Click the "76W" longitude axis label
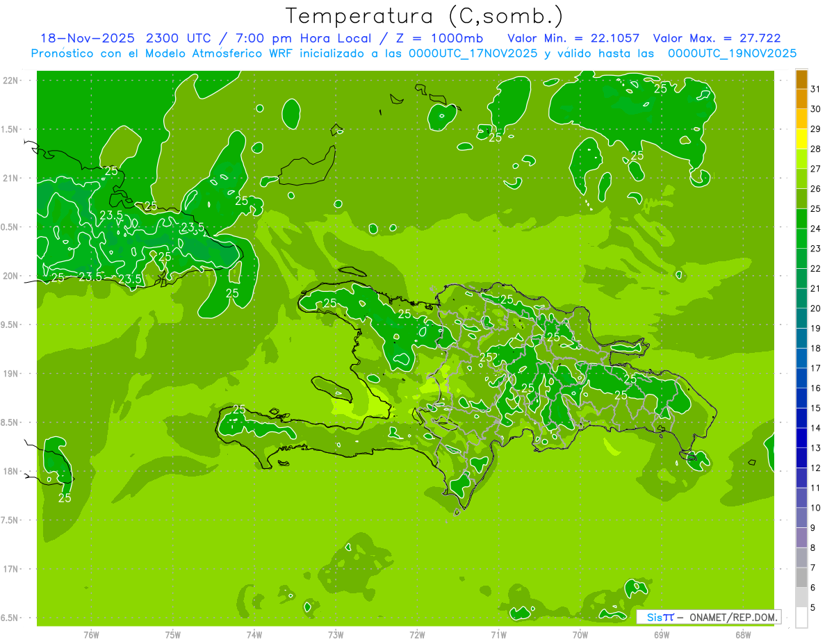This screenshot has height=644, width=834. 91,635
